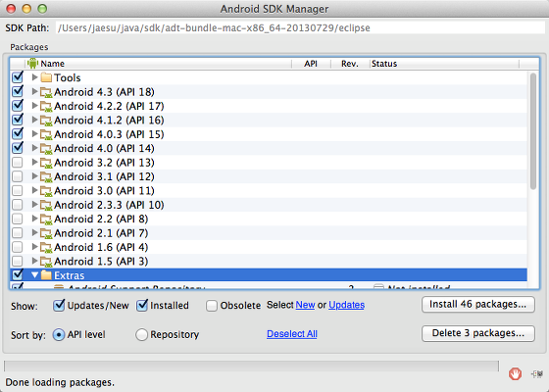Collapse the Extras tree node
Viewport: 549px width, 392px height.
point(34,275)
